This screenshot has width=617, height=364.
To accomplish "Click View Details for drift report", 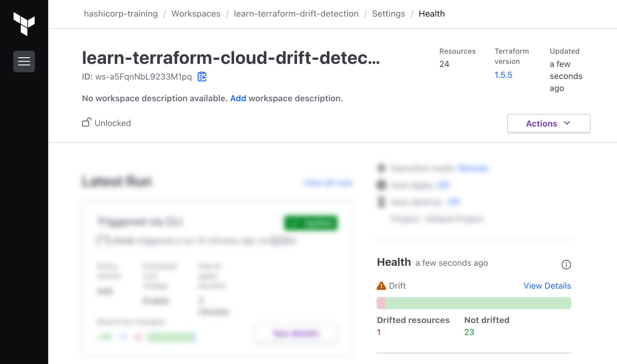I will tap(547, 286).
